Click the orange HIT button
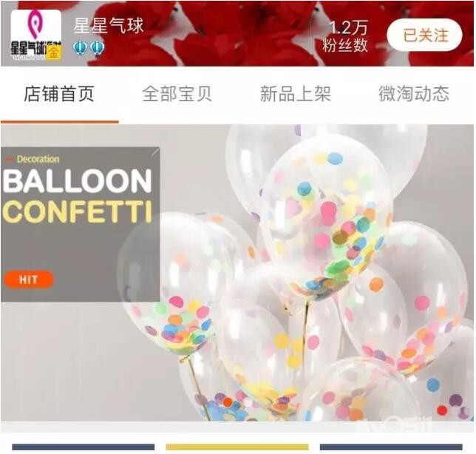The image size is (476, 454). tap(29, 279)
